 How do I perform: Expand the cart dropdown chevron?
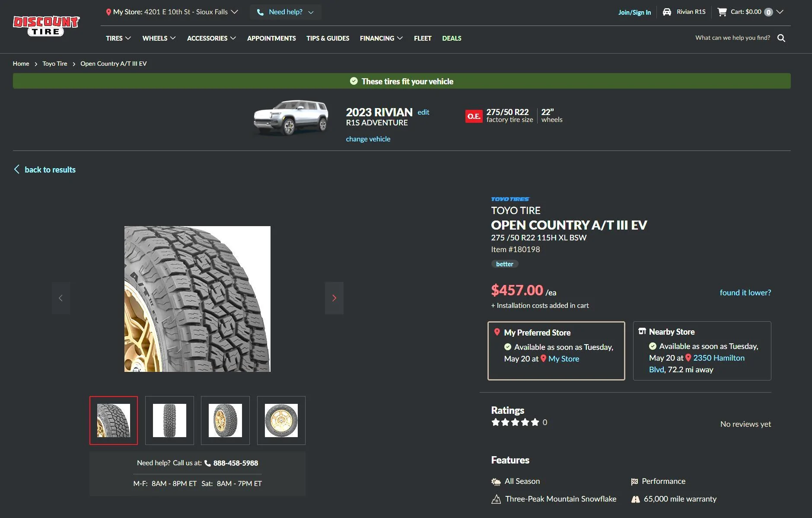pos(780,12)
